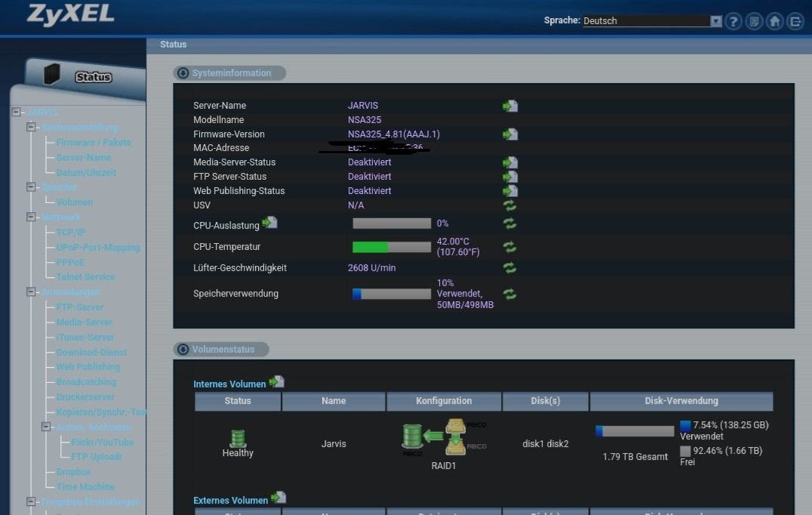
Task: Open Server-Name page in sidebar tree
Action: (x=83, y=157)
